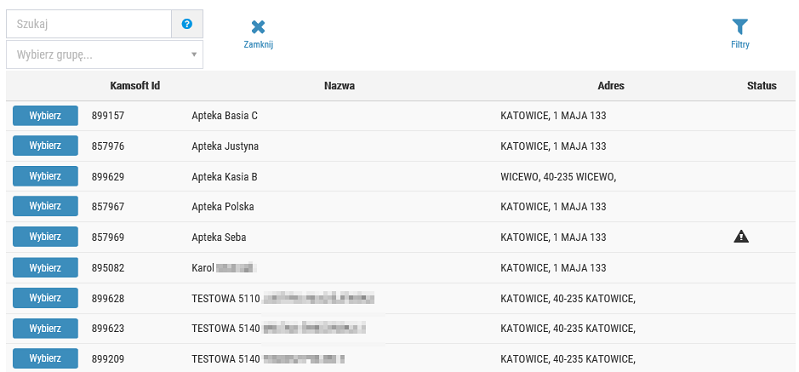
Task: Click Wybierz for ID 899623
Action: [x=45, y=328]
